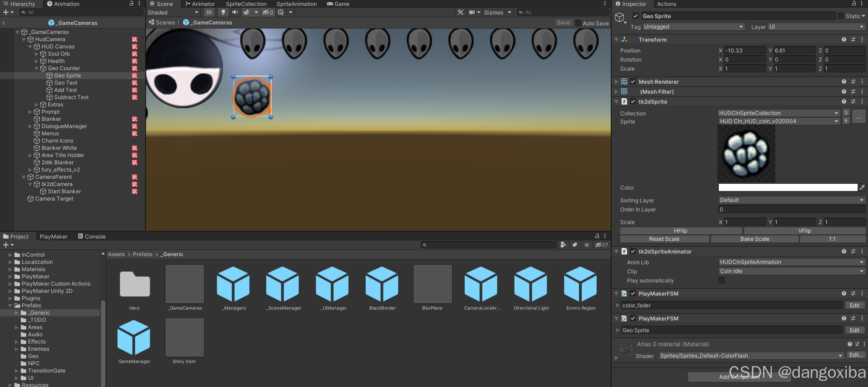Switch to the Game tab
Screen dimensions: 868x387
[338, 4]
